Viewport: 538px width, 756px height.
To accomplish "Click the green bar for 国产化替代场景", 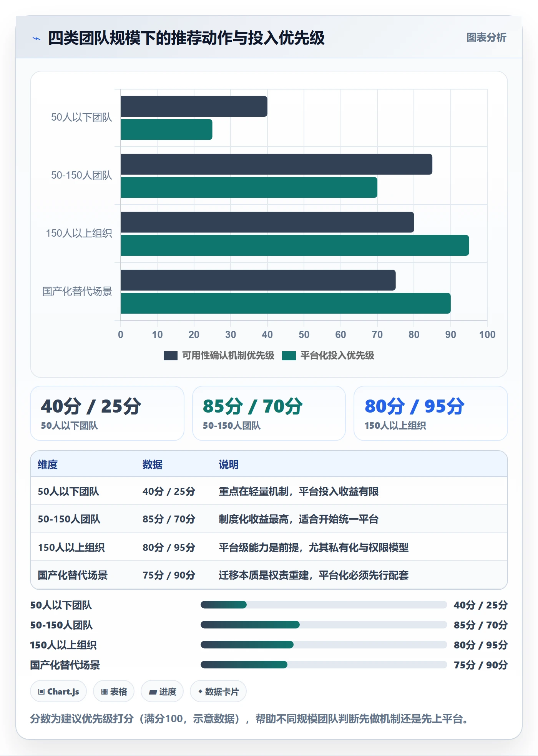I will pyautogui.click(x=286, y=303).
